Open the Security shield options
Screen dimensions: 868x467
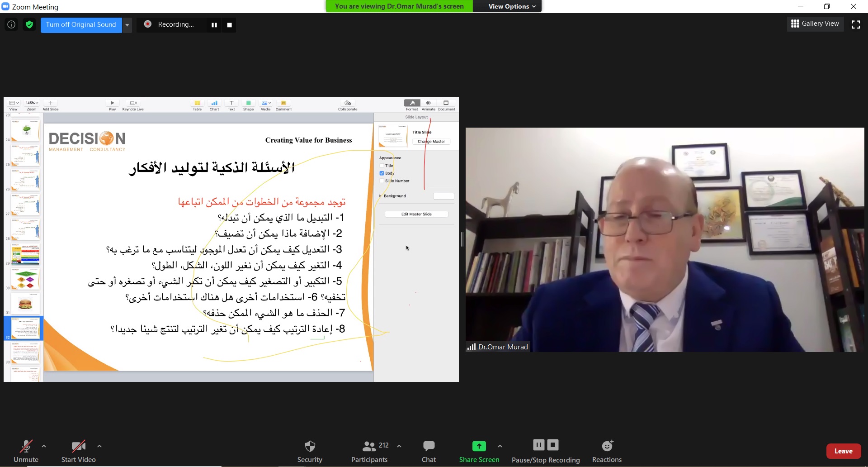pos(310,451)
